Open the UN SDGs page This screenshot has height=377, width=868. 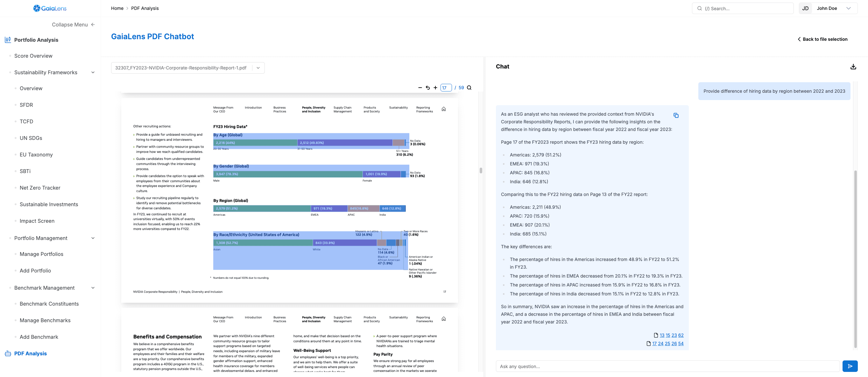[x=31, y=138]
